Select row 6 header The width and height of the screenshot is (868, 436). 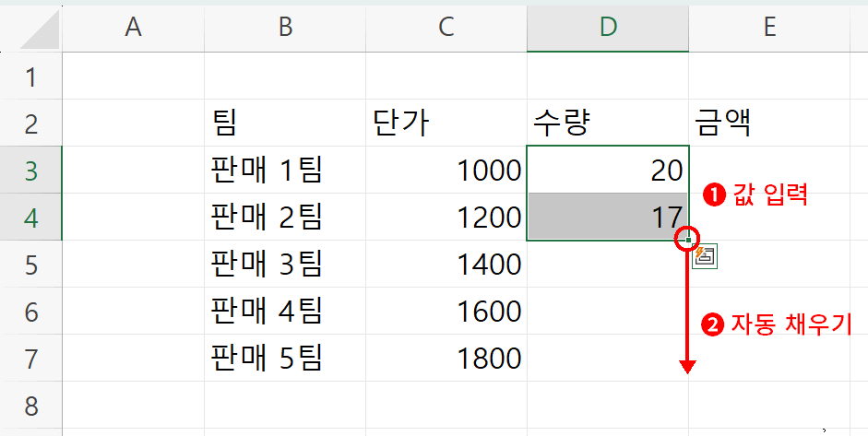pyautogui.click(x=31, y=311)
